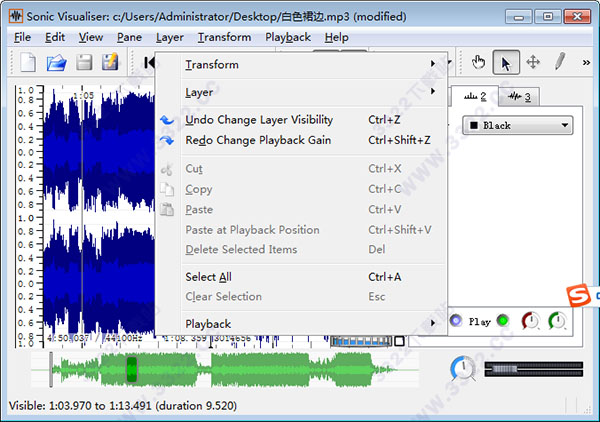This screenshot has height=422, width=600.
Task: Click Redo Change Playback Gain
Action: click(257, 140)
